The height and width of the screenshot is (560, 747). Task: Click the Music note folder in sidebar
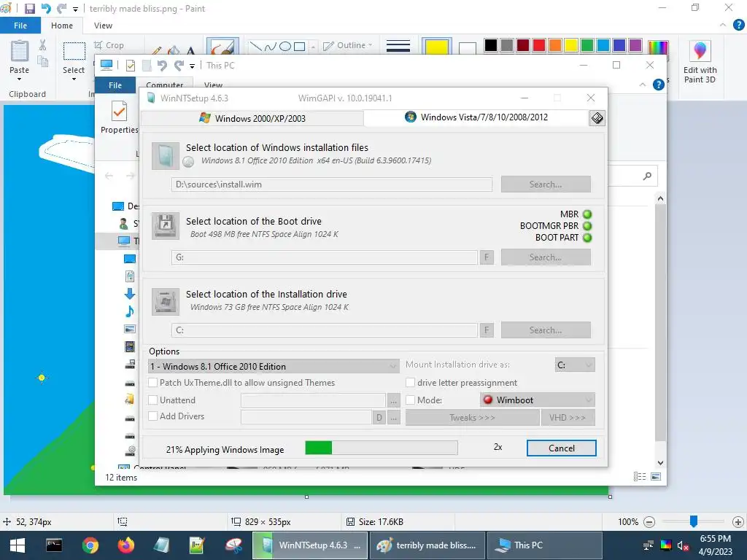pyautogui.click(x=130, y=311)
